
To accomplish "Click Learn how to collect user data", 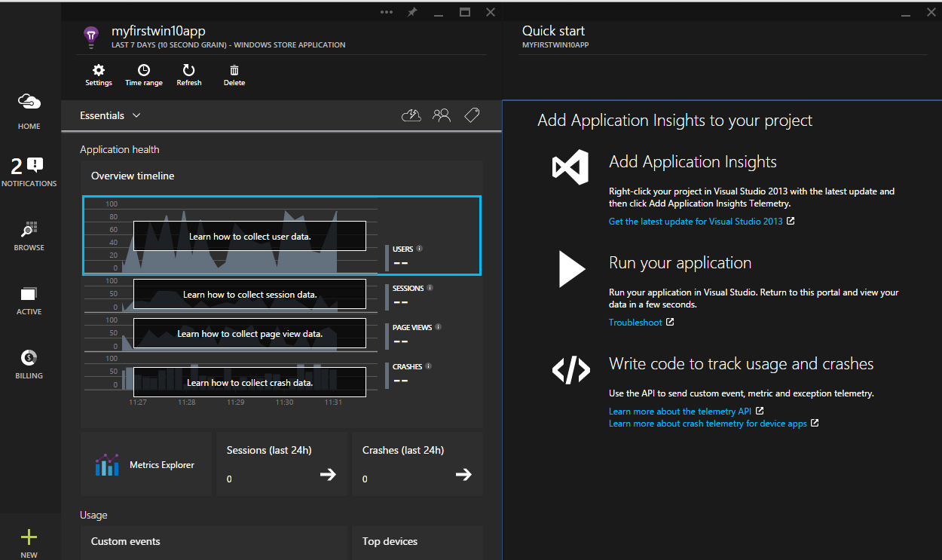I will pos(249,236).
